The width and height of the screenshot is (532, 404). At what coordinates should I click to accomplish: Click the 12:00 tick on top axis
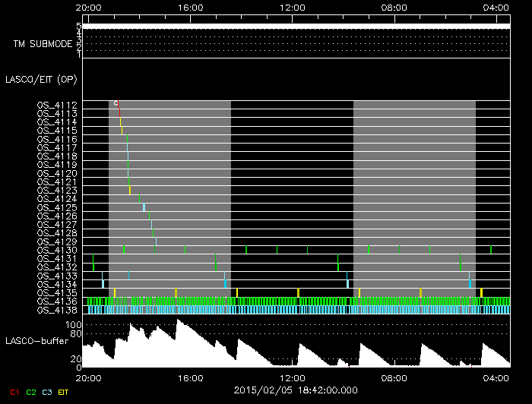tap(293, 7)
